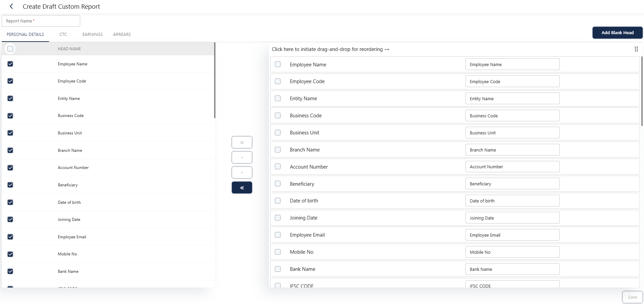Edit the Joining Date display label field
Image resolution: width=644 pixels, height=304 pixels.
coord(512,218)
